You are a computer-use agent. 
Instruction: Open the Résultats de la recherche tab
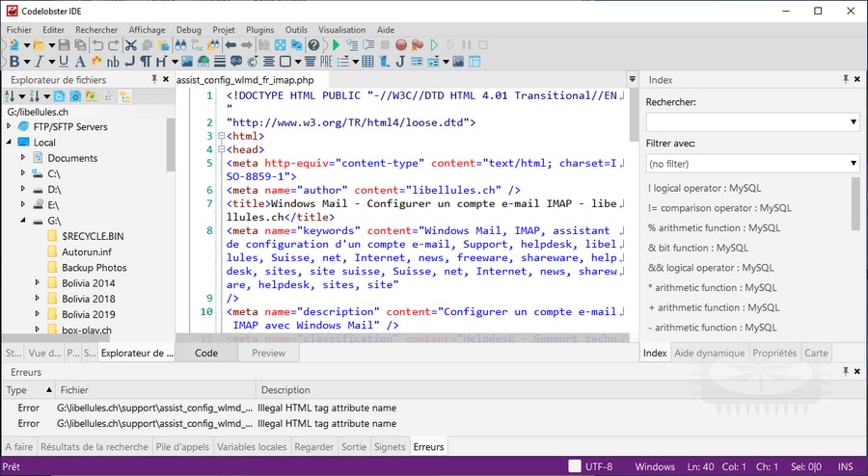[x=95, y=447]
